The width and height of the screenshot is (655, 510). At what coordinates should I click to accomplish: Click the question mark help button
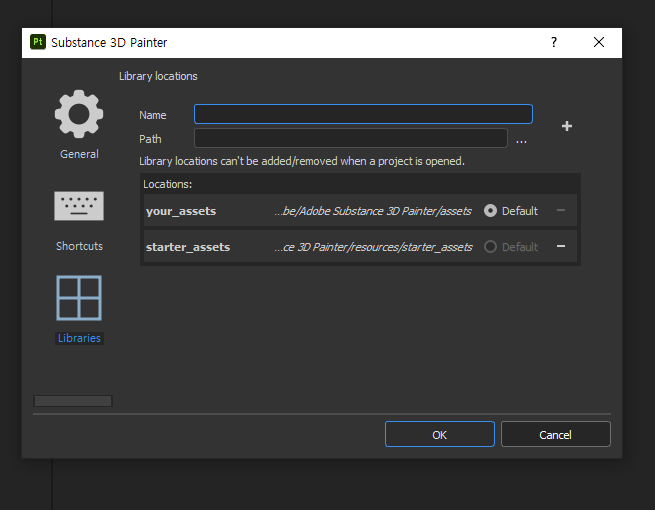(x=553, y=42)
